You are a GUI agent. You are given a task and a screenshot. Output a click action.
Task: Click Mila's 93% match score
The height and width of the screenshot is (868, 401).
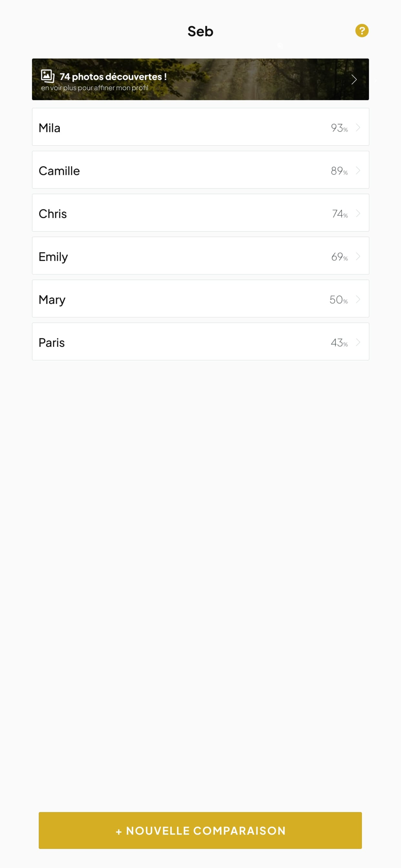coord(339,128)
